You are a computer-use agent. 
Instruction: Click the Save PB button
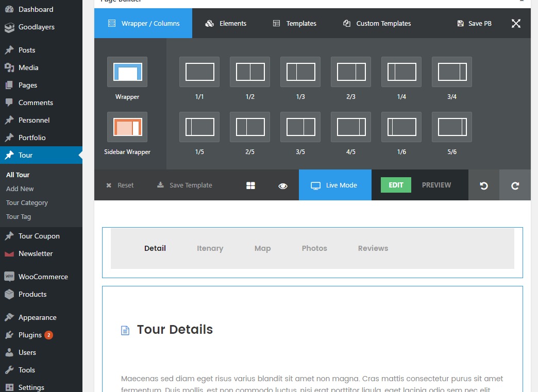coord(475,23)
